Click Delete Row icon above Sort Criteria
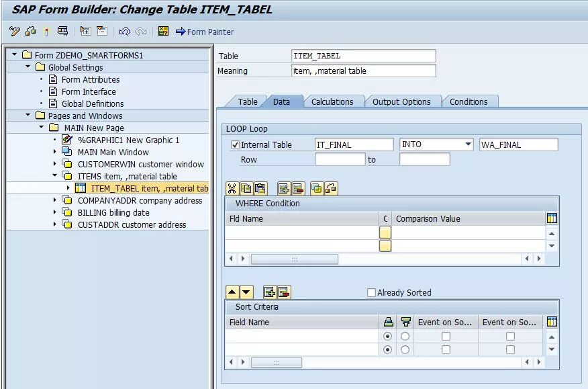 [284, 292]
